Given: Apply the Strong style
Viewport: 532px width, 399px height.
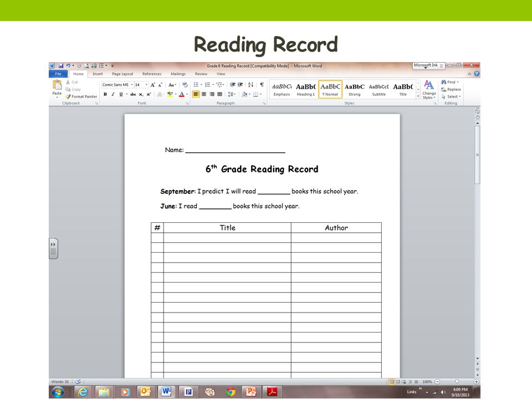Looking at the screenshot, I should tap(355, 90).
